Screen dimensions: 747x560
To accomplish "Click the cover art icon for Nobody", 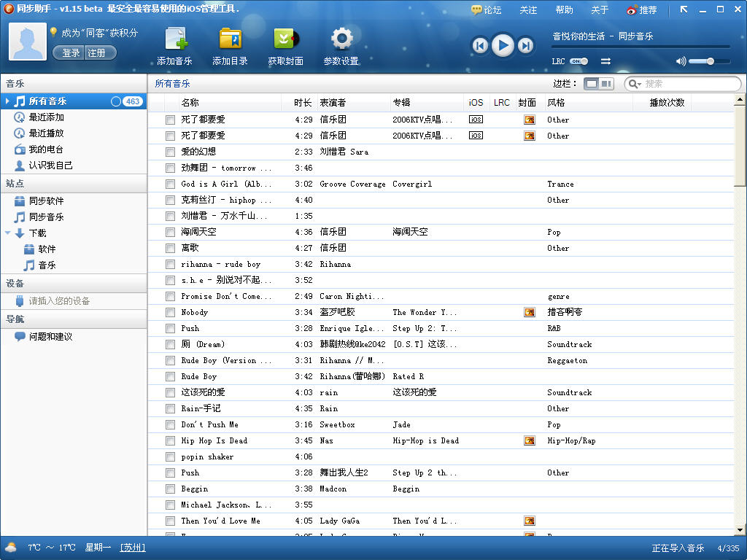I will click(530, 312).
